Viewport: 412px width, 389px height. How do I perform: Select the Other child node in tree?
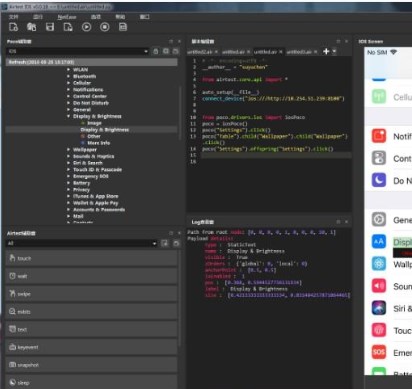(94, 136)
